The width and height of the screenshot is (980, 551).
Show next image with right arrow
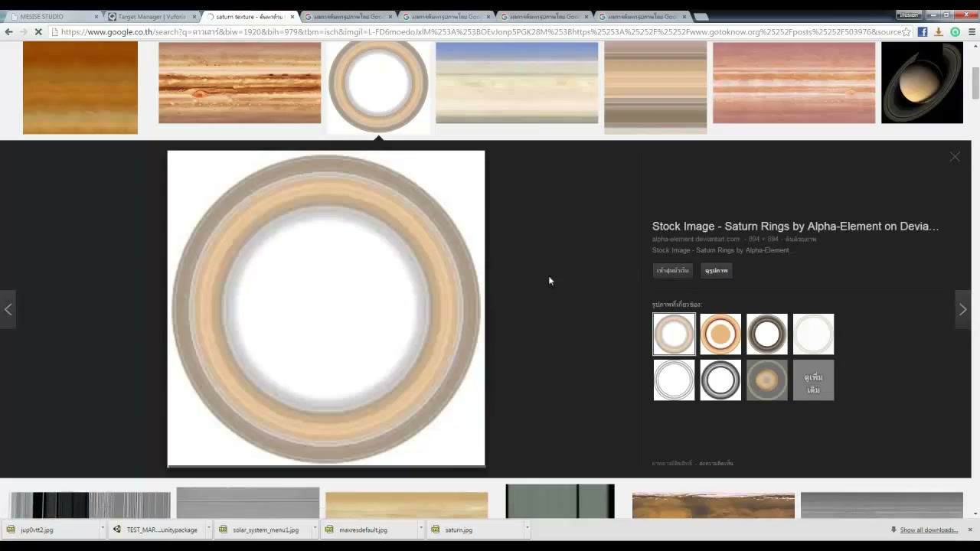[963, 309]
